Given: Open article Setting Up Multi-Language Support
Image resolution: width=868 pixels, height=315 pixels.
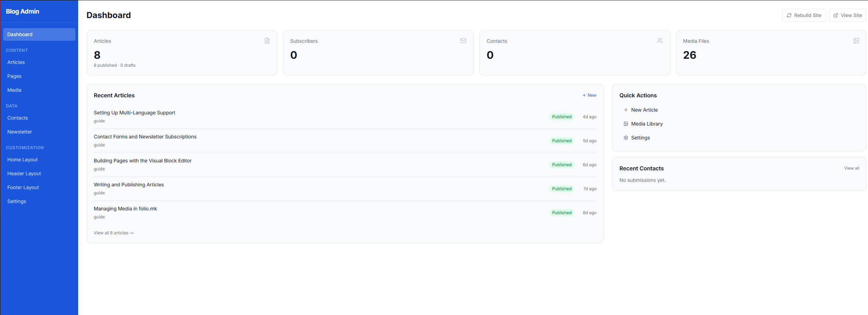Looking at the screenshot, I should tap(134, 113).
